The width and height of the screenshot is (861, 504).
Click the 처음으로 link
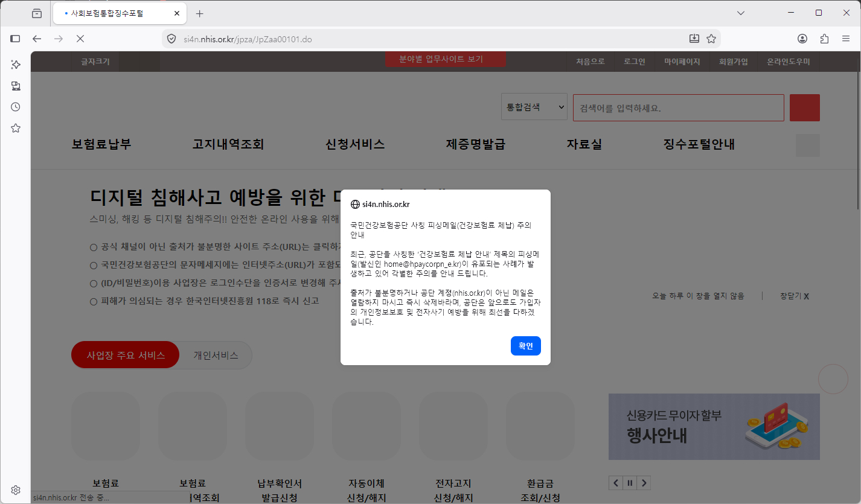tap(591, 62)
